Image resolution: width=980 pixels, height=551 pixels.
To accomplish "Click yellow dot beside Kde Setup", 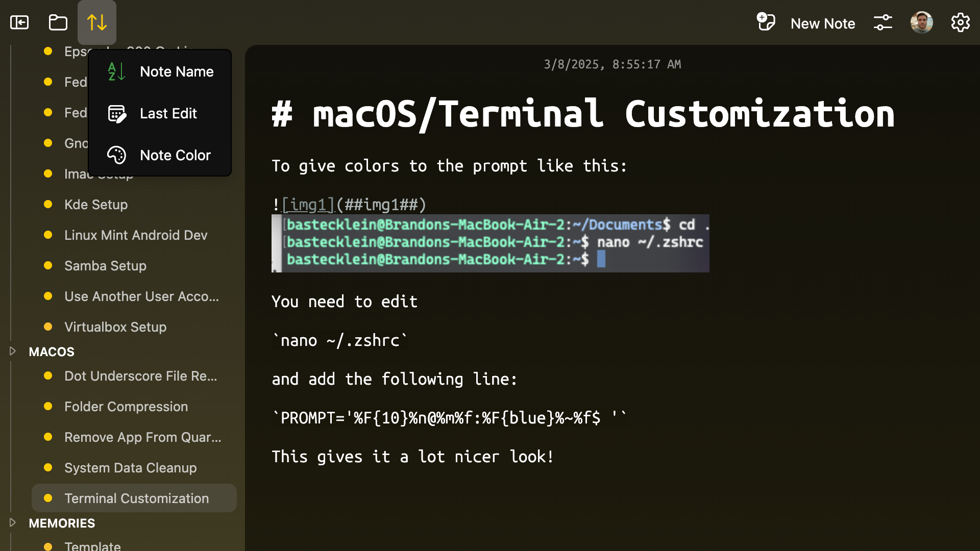I will (48, 205).
